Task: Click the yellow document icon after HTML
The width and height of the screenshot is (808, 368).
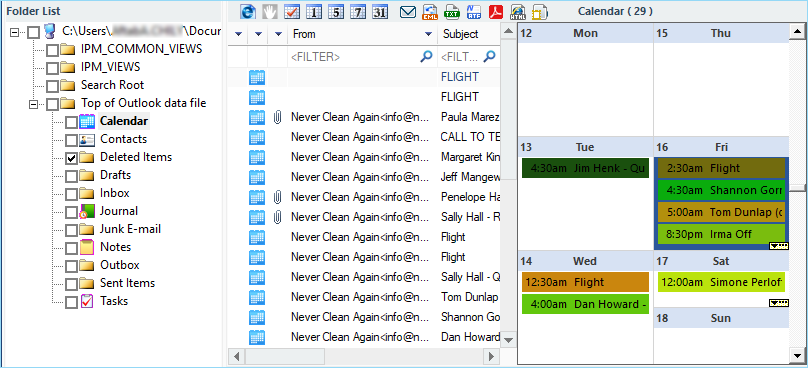Action: [540, 12]
